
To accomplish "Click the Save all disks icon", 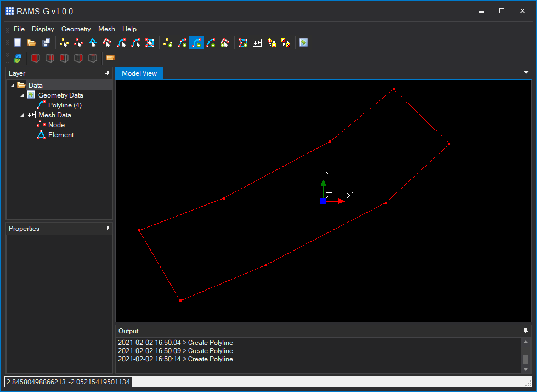I will pyautogui.click(x=46, y=43).
